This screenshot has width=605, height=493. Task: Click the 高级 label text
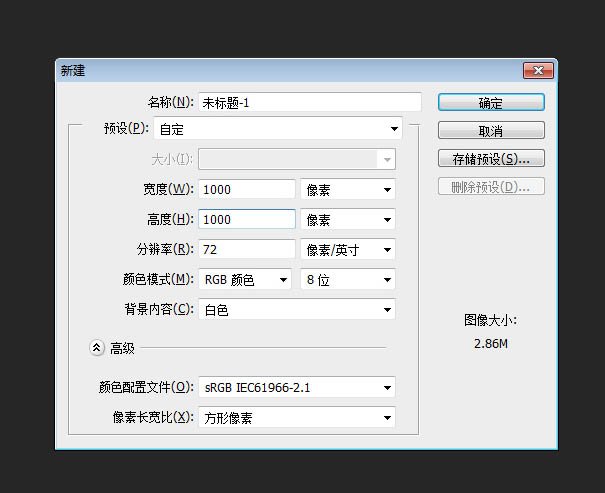point(122,348)
